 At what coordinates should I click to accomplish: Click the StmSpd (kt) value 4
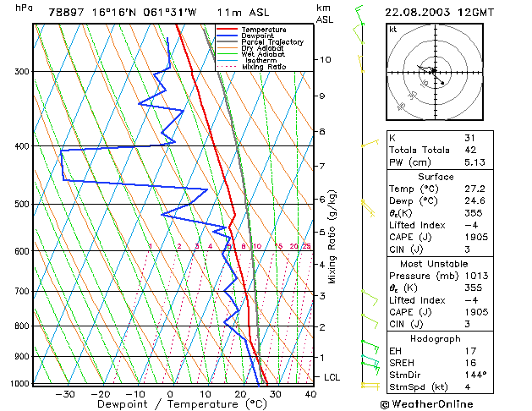click(468, 387)
